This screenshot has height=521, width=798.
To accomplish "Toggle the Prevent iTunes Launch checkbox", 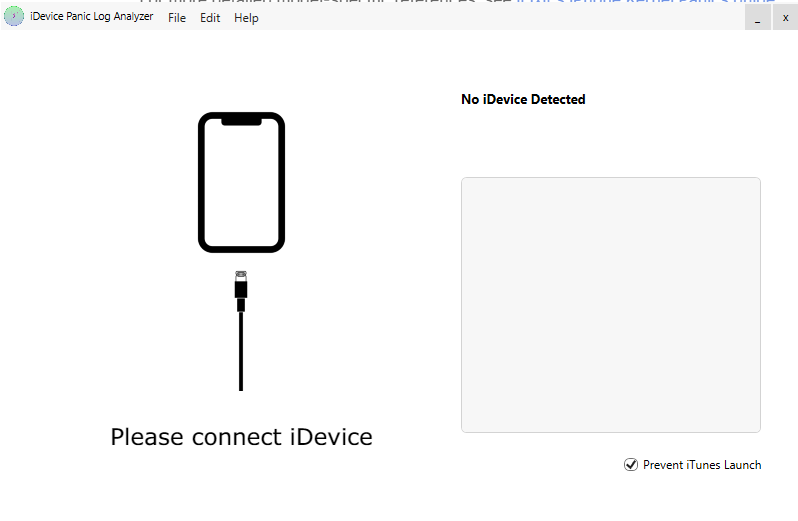I will pyautogui.click(x=631, y=465).
